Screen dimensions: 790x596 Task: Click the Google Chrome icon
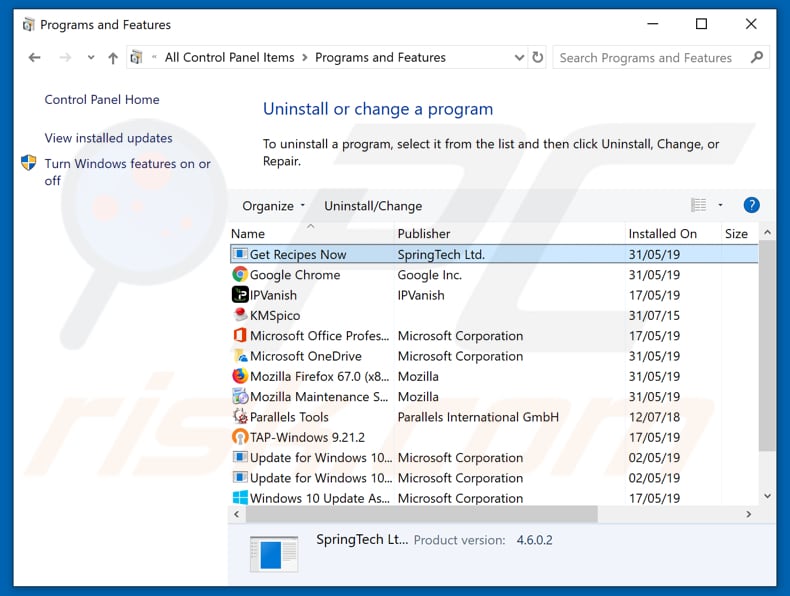click(x=240, y=275)
